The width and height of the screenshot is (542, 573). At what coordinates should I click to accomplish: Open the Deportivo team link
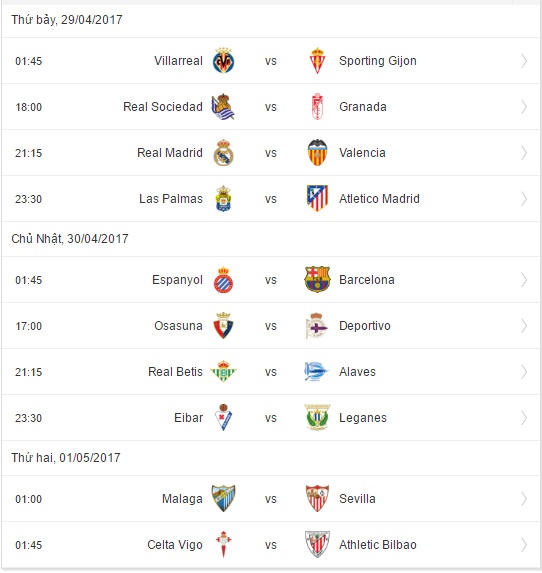365,326
